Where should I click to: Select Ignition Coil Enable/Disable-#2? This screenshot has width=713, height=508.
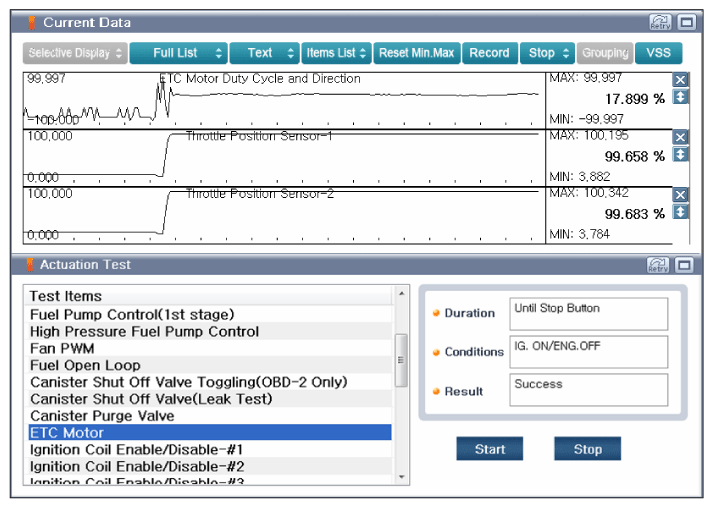(x=210, y=466)
